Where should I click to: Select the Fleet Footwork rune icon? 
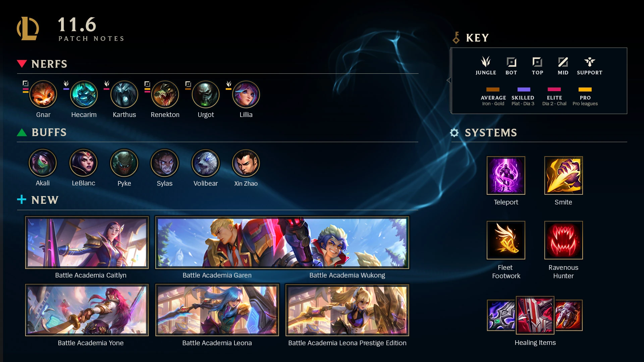(506, 240)
